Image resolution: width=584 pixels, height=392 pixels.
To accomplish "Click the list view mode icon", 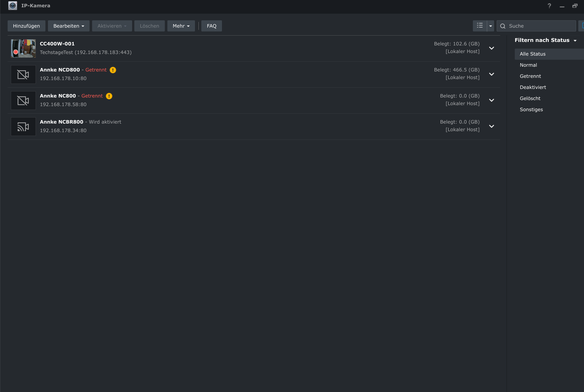I will click(480, 26).
